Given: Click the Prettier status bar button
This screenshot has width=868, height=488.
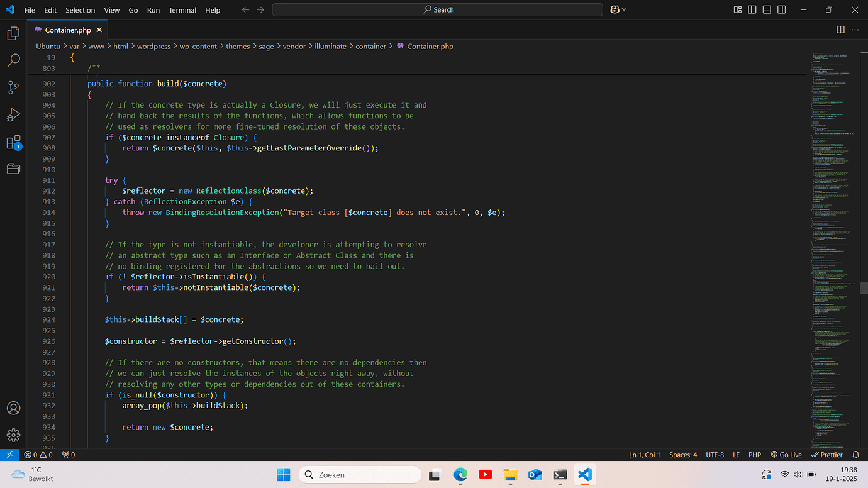Looking at the screenshot, I should tap(826, 455).
